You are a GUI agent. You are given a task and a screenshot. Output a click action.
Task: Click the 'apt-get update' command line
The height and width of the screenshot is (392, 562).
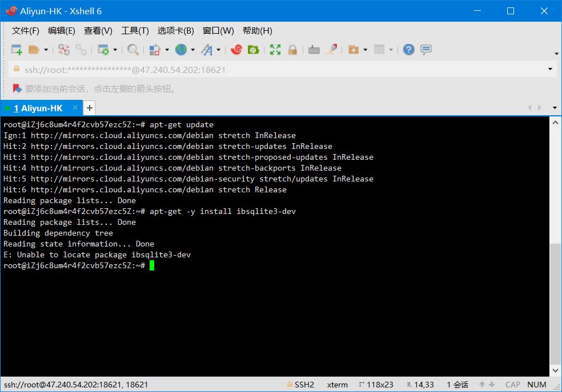tap(109, 124)
